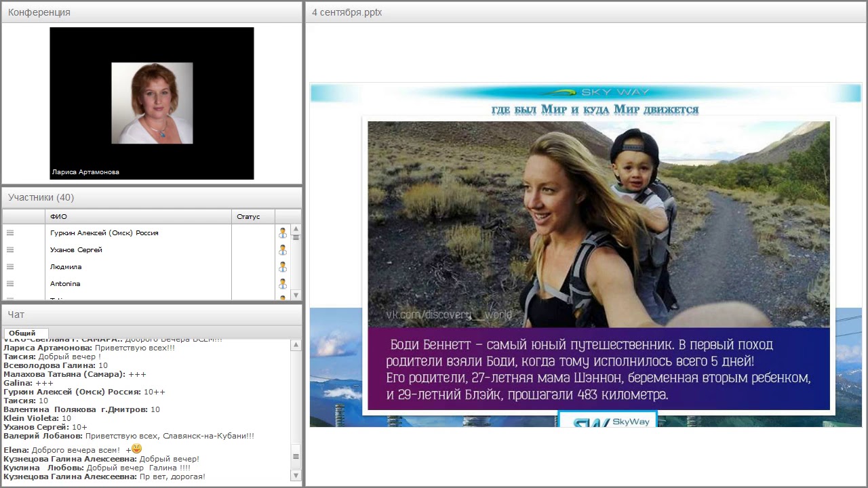Click the row handle beside Людмила
Screen dimensions: 868x488
click(10, 266)
